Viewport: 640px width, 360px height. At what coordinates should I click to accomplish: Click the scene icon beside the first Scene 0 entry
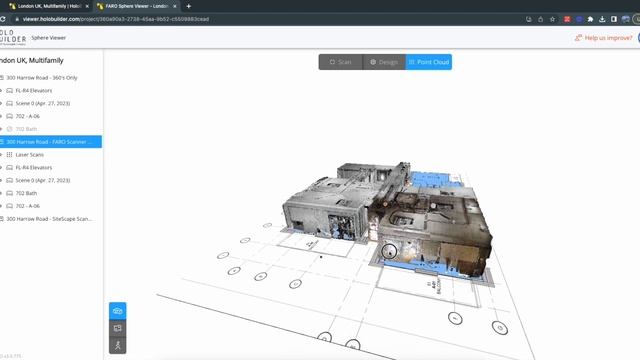point(9,103)
